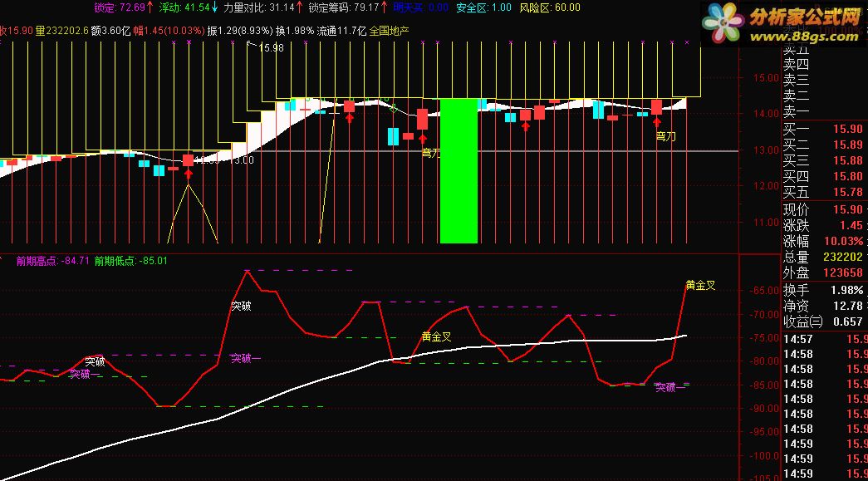Click the 换手 1.98% row

coord(824,291)
